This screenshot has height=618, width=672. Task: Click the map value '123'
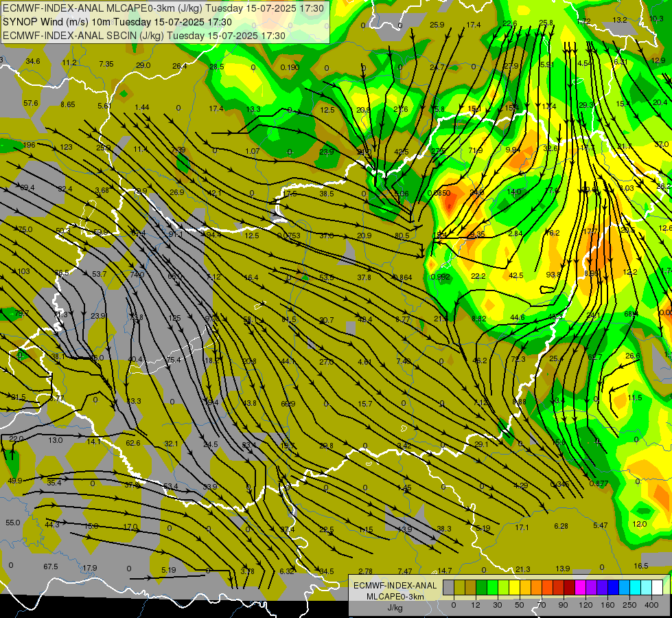tap(66, 147)
